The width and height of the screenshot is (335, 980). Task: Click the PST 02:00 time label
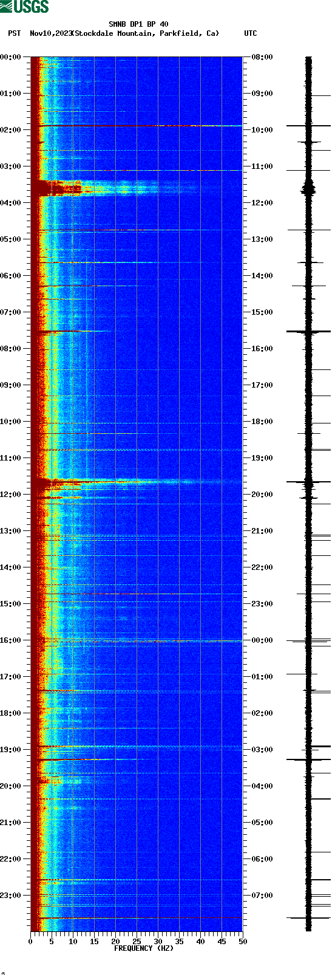point(11,130)
